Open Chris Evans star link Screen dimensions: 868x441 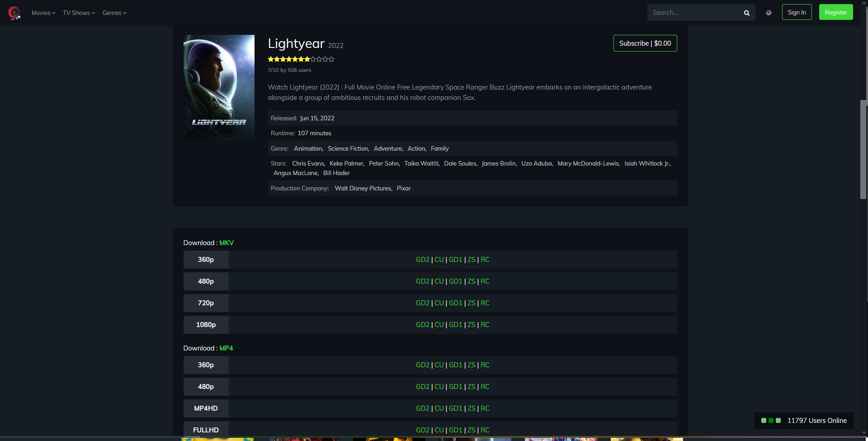click(308, 163)
